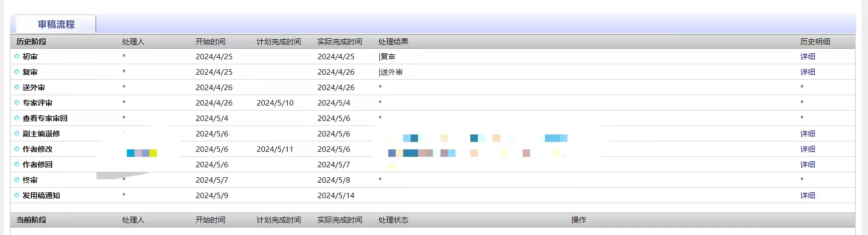Click the 历史阶段 column header

[x=31, y=42]
